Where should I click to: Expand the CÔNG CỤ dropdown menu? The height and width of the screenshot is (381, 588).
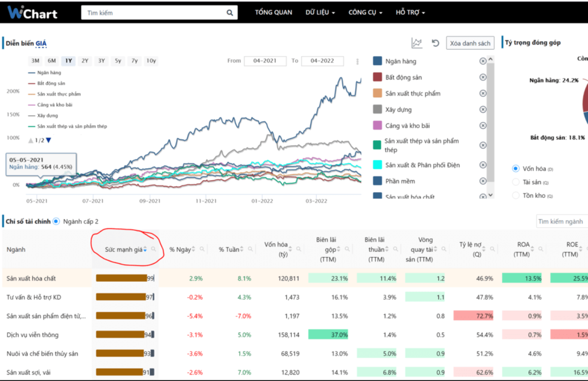pos(366,12)
